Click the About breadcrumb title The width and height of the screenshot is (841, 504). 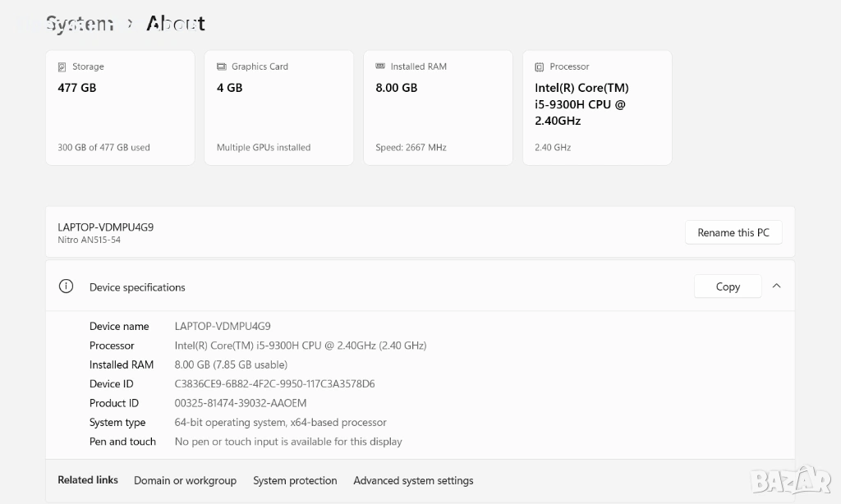coord(176,24)
